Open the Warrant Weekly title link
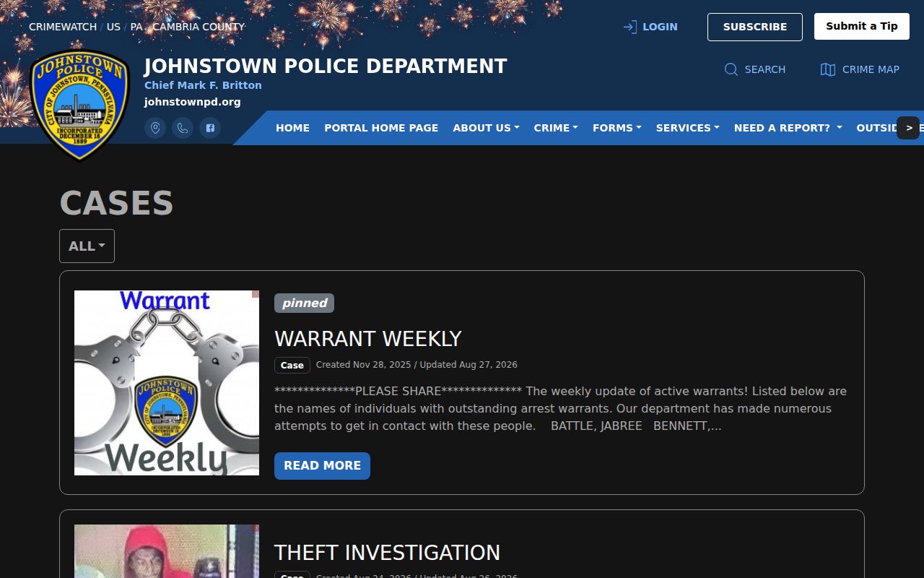The height and width of the screenshot is (578, 924). point(367,339)
